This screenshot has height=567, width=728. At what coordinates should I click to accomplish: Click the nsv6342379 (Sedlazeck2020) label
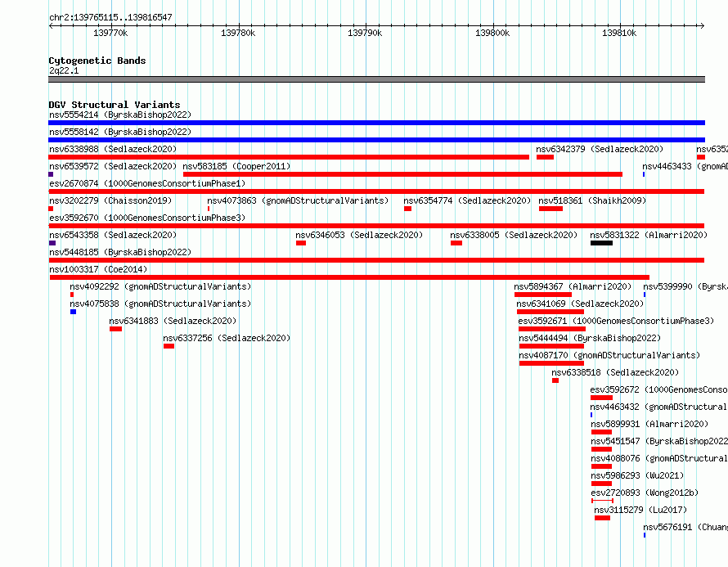pos(600,149)
